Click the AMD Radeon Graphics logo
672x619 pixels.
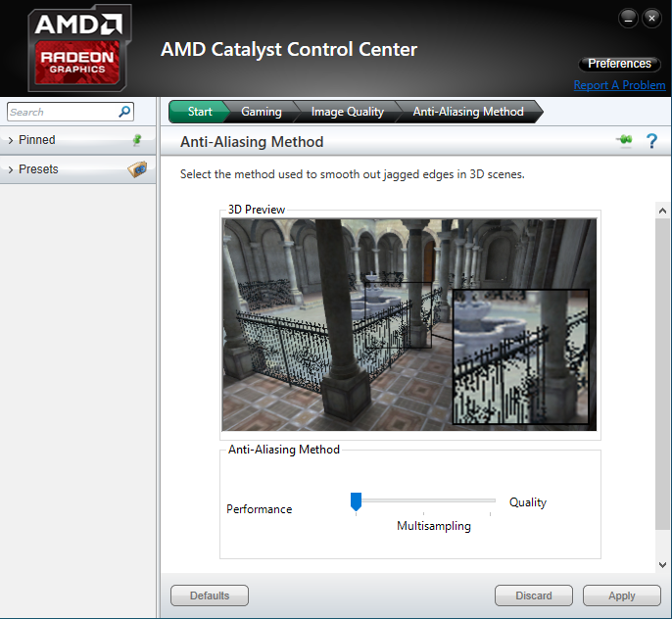pyautogui.click(x=79, y=48)
